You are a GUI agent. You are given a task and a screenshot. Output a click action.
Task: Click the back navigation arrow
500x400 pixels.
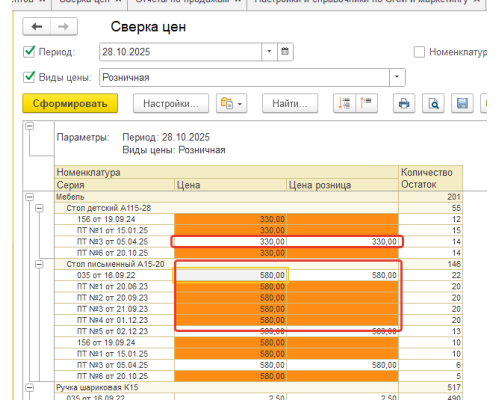[37, 27]
